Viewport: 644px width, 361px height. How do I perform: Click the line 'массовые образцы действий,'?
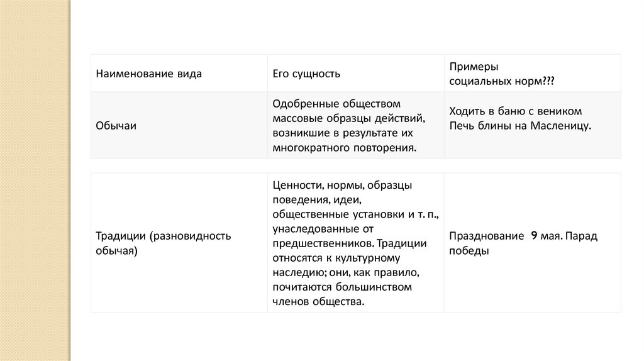pyautogui.click(x=341, y=118)
